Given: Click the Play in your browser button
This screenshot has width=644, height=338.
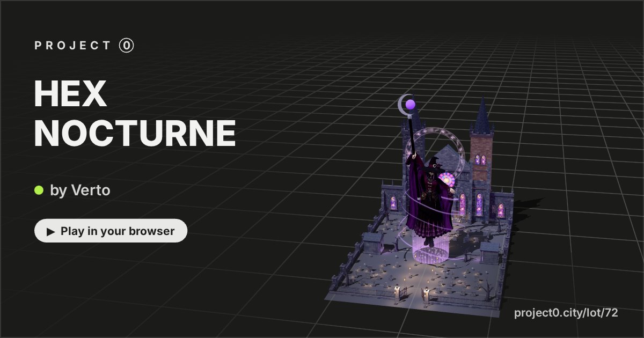Looking at the screenshot, I should pyautogui.click(x=111, y=231).
